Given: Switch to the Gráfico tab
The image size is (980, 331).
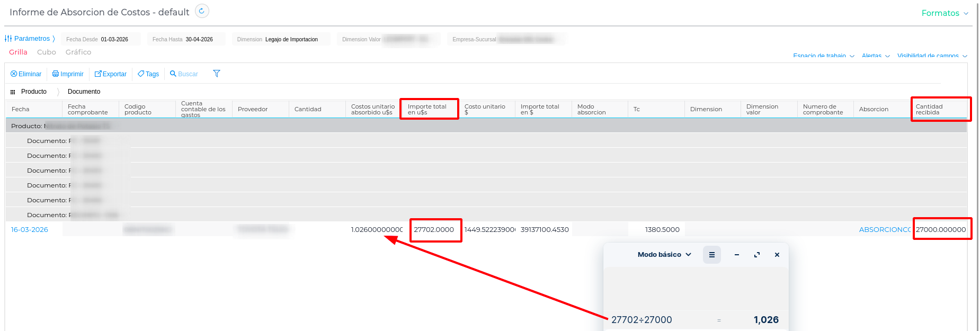Looking at the screenshot, I should 78,52.
